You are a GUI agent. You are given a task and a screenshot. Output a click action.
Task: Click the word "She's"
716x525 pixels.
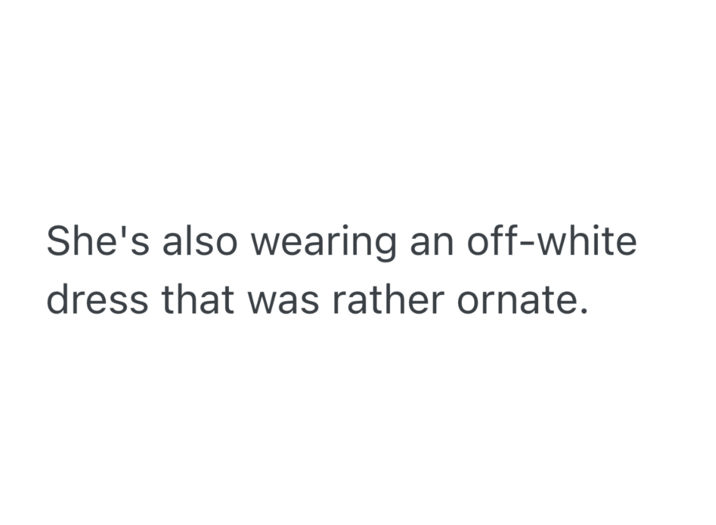(90, 243)
